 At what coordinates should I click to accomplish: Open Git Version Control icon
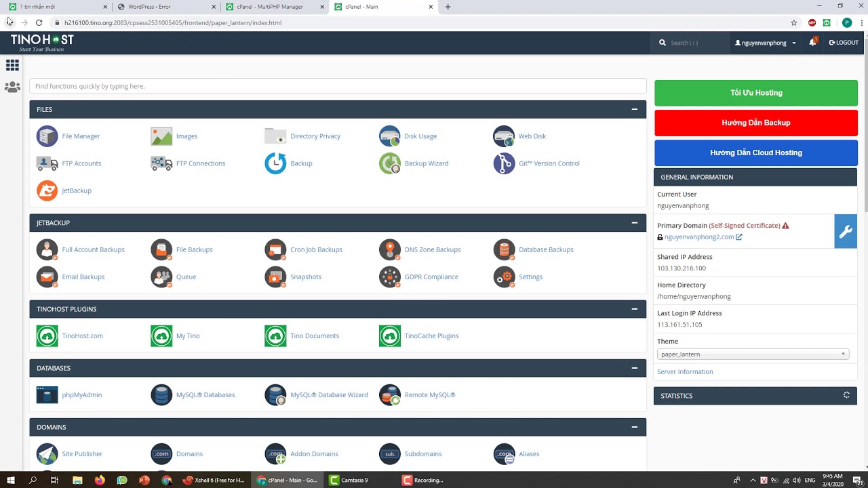[504, 163]
